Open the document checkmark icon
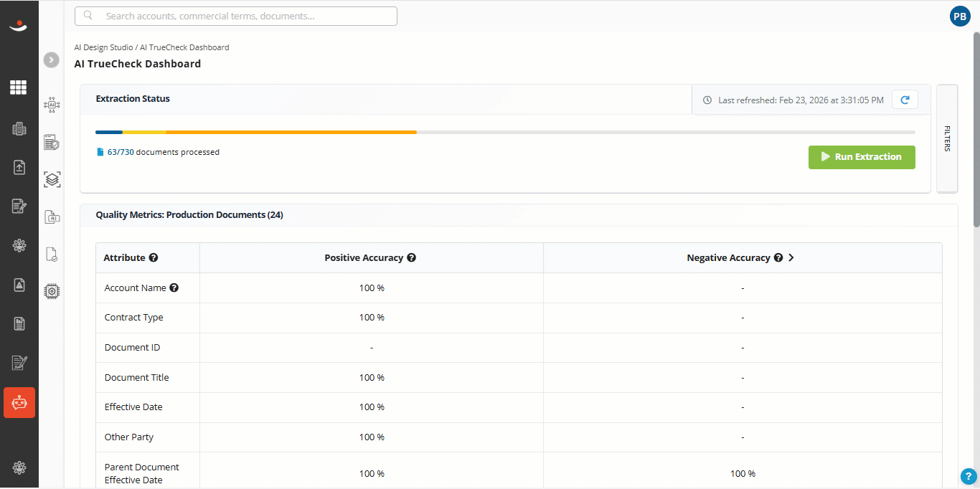Image resolution: width=980 pixels, height=489 pixels. (x=52, y=254)
